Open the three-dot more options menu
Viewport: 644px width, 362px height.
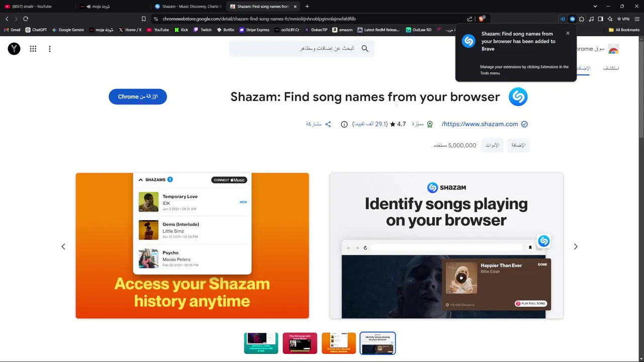[x=50, y=49]
